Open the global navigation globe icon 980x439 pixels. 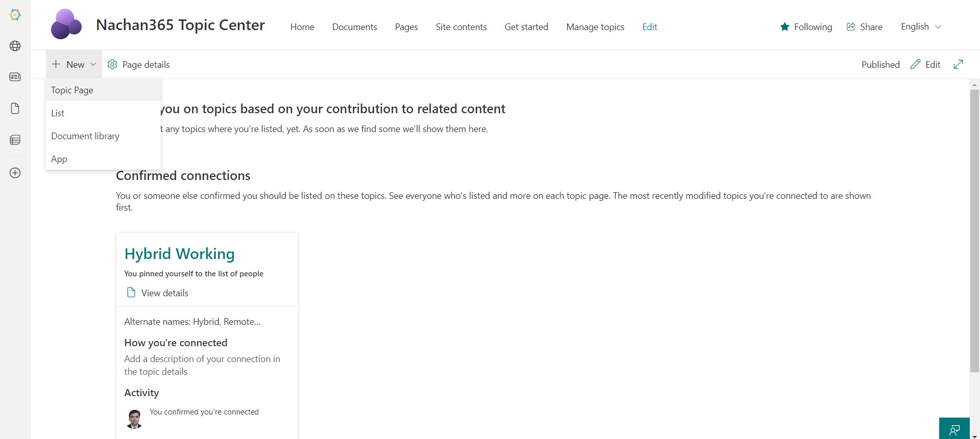tap(15, 46)
